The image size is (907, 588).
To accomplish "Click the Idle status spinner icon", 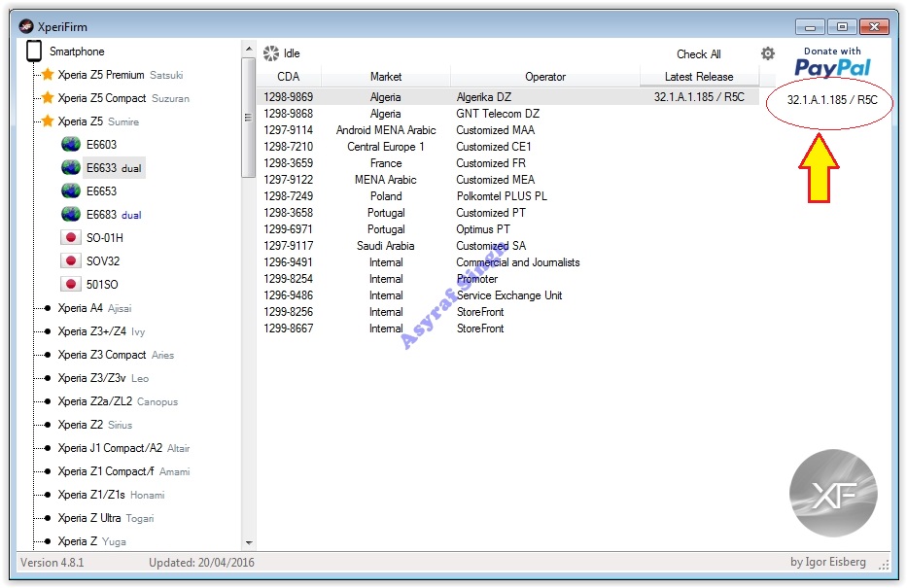I will click(x=270, y=53).
